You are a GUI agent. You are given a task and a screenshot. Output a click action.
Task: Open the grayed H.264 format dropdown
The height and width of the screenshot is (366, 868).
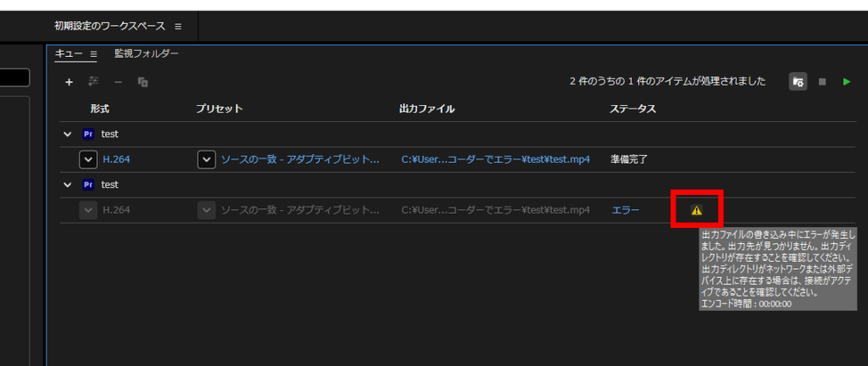pyautogui.click(x=88, y=210)
